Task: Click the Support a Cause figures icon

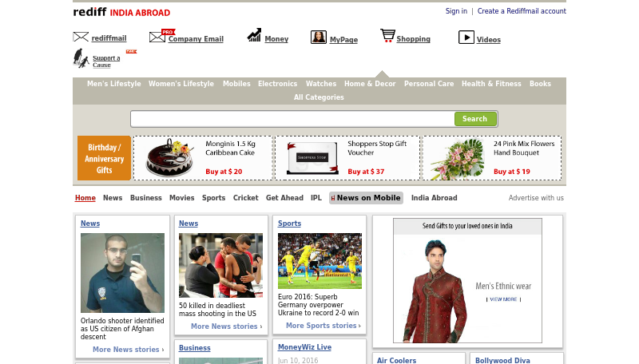Action: pyautogui.click(x=81, y=58)
